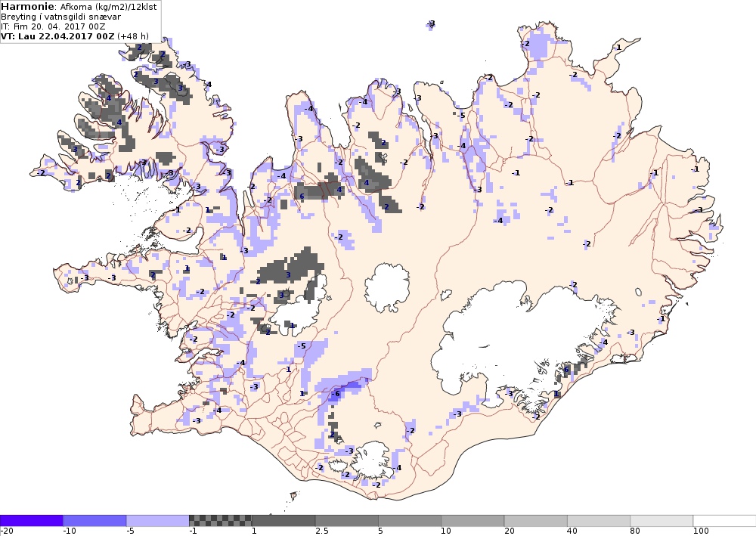Screen dimensions: 756x536
Task: Click the 'VT: Lau 22.04.2017 00Z (+48 h)' line
Action: tap(75, 36)
